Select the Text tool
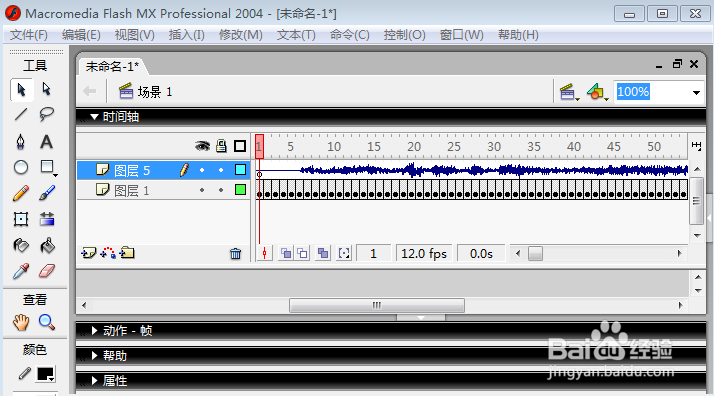This screenshot has width=714, height=396. point(46,142)
